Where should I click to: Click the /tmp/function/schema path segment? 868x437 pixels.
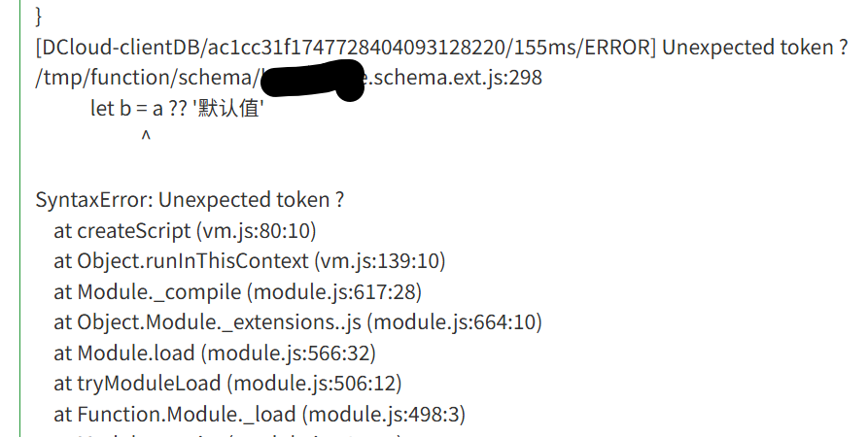click(x=144, y=78)
